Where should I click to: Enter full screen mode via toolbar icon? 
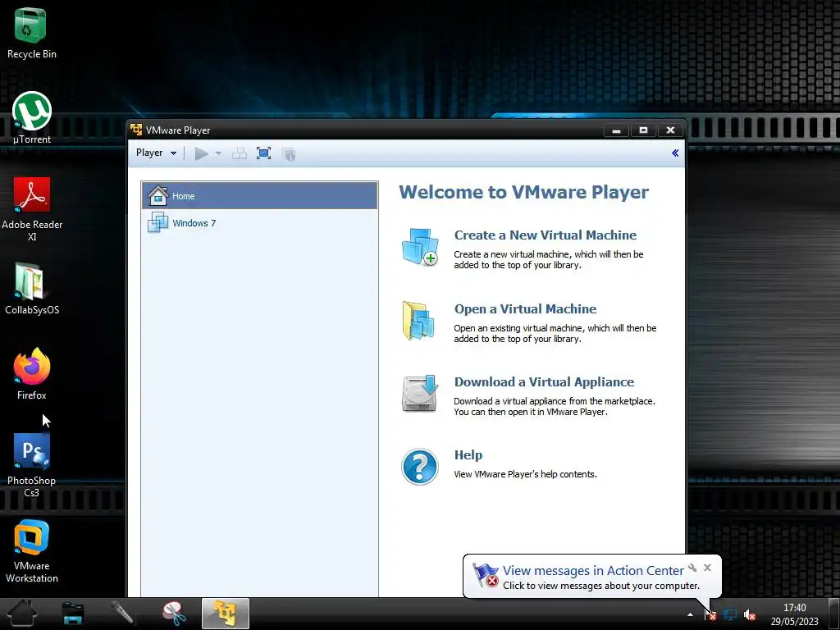click(x=263, y=153)
